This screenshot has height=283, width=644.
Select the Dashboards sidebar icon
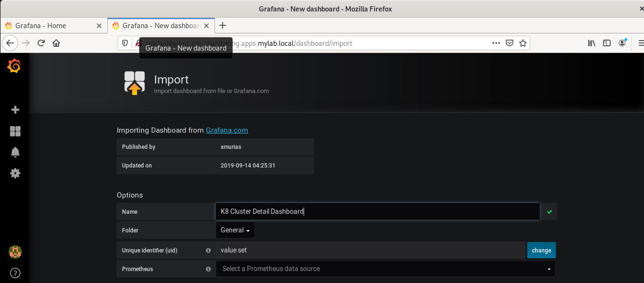[x=15, y=131]
